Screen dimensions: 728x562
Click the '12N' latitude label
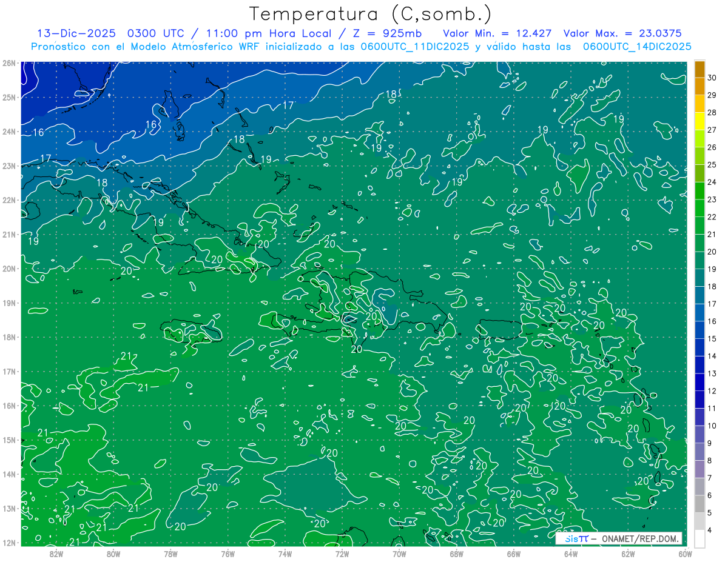(8, 543)
